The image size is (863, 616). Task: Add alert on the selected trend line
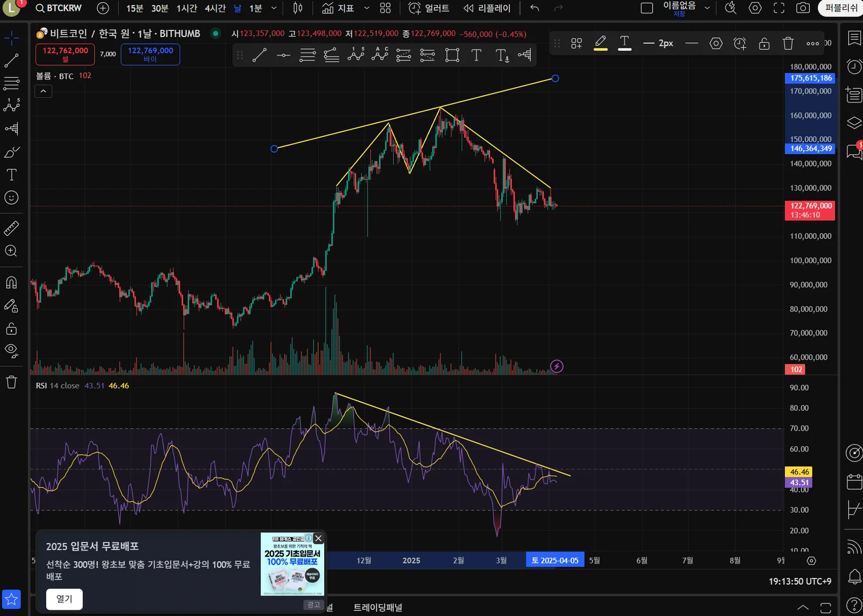[740, 43]
